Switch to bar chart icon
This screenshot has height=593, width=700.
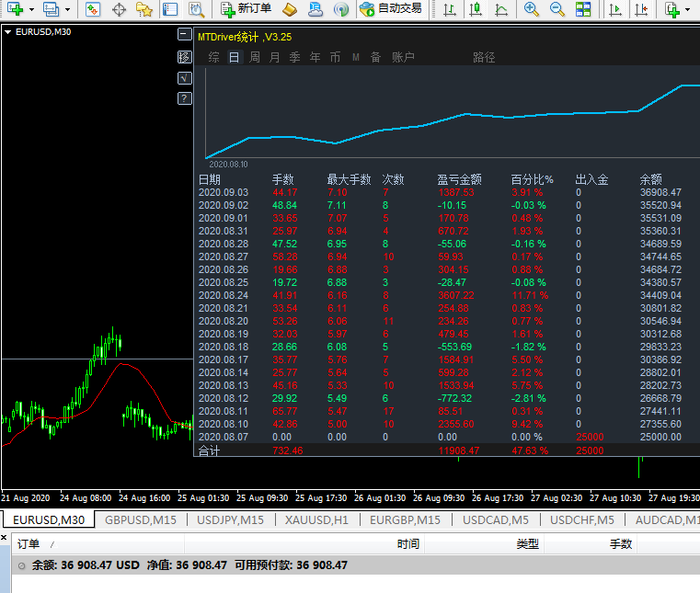[450, 9]
